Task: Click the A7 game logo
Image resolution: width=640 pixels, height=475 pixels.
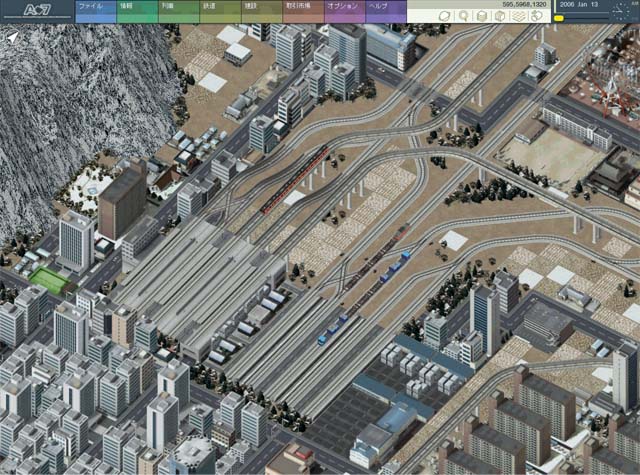Action: pyautogui.click(x=37, y=10)
